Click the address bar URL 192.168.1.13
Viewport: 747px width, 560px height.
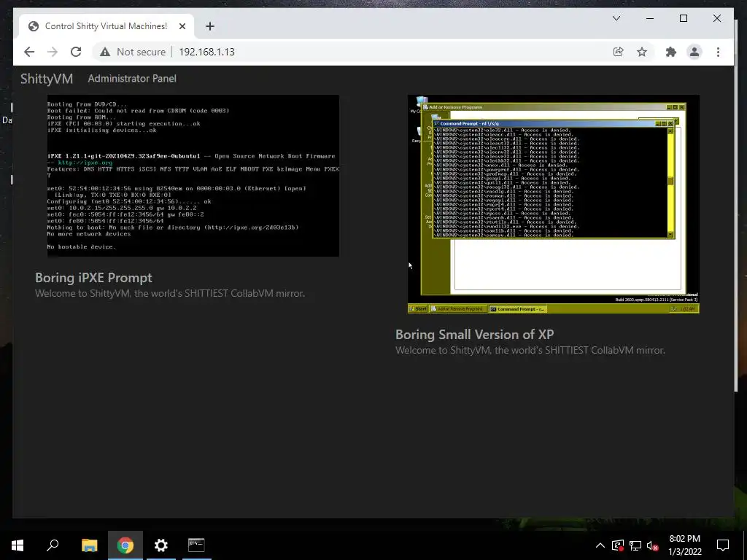(206, 52)
